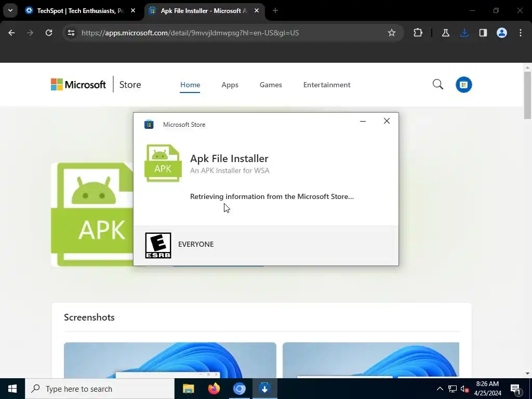This screenshot has height=399, width=532.
Task: Click the large APK app image on page
Action: [92, 215]
